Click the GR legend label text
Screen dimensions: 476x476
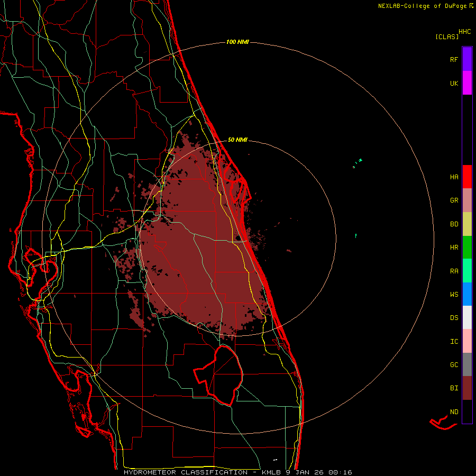tap(454, 200)
